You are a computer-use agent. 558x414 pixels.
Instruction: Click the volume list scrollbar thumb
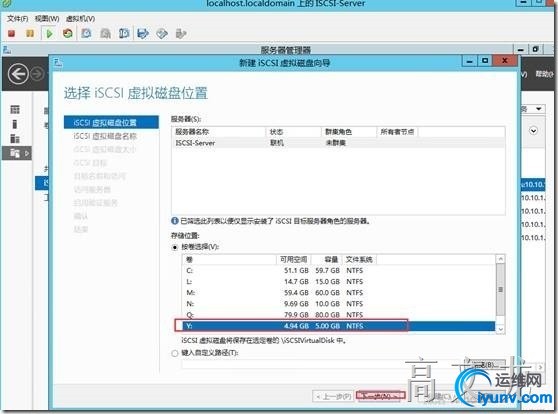tap(500, 290)
